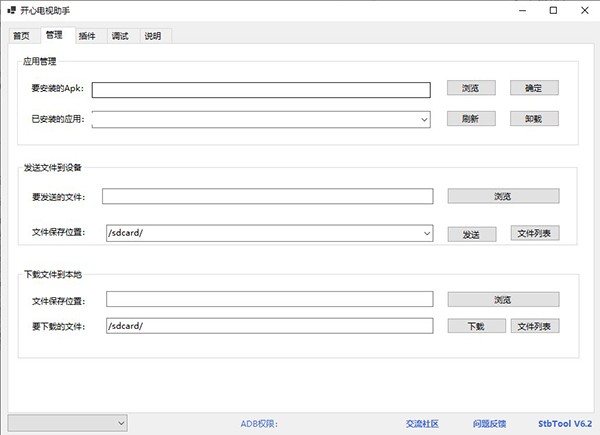
Task: Click 文件列表 in send files section
Action: [534, 233]
